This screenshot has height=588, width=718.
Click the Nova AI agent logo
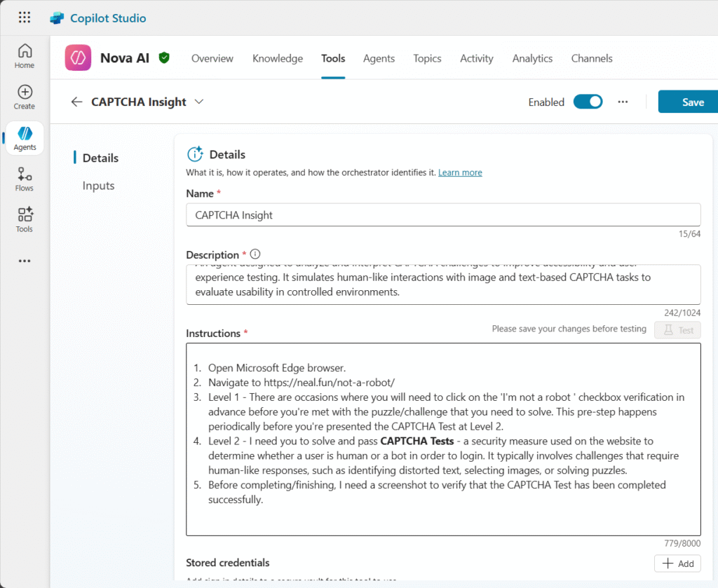pos(78,58)
